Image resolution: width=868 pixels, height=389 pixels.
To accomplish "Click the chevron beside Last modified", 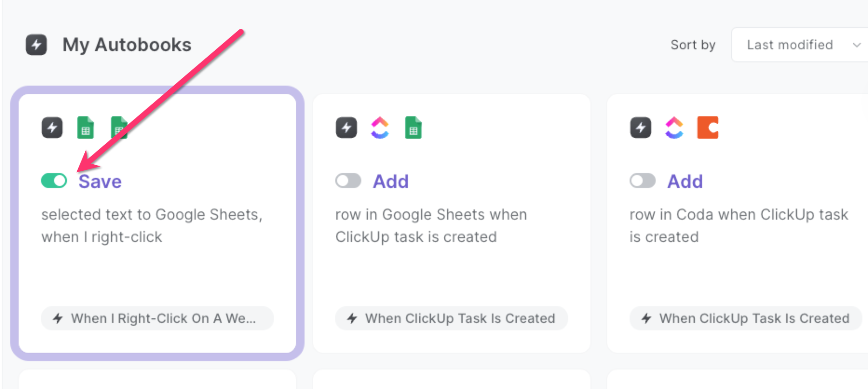I will pyautogui.click(x=857, y=45).
